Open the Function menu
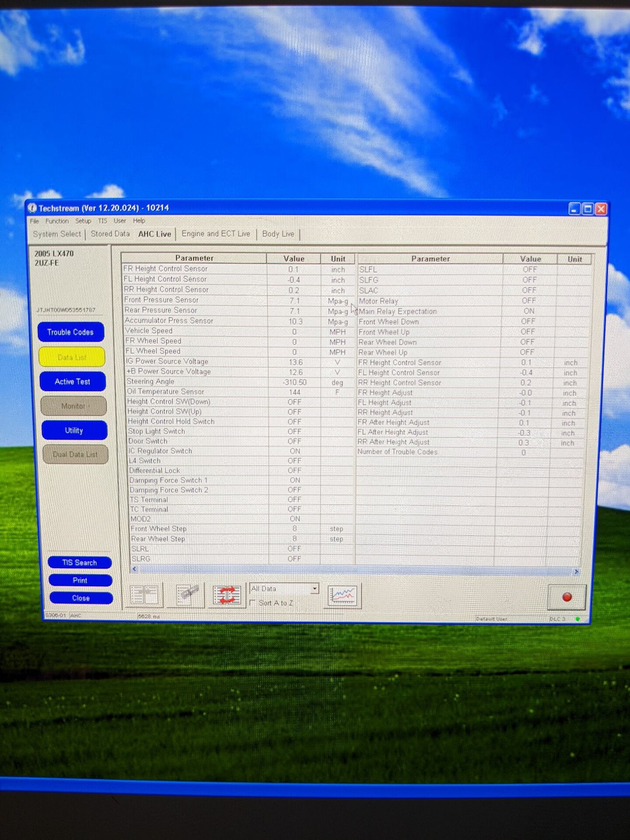This screenshot has width=630, height=840. click(57, 221)
